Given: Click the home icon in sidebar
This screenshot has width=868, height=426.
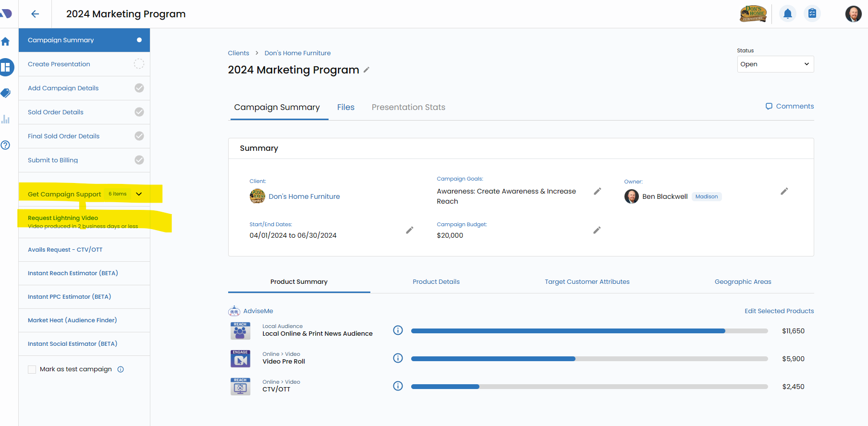Looking at the screenshot, I should coord(6,42).
